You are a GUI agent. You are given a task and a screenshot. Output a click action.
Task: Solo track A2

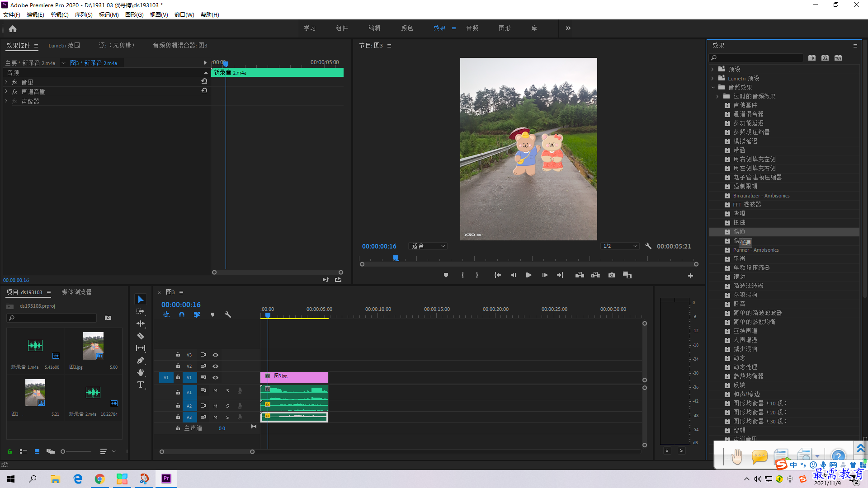[227, 406]
